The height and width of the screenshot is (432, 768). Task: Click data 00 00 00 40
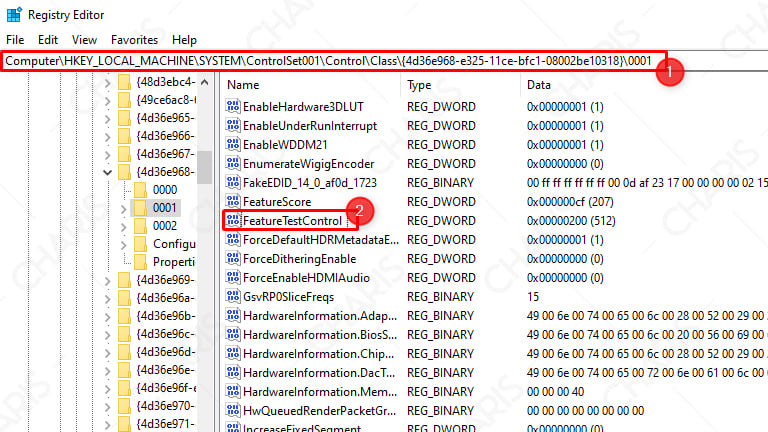(555, 392)
